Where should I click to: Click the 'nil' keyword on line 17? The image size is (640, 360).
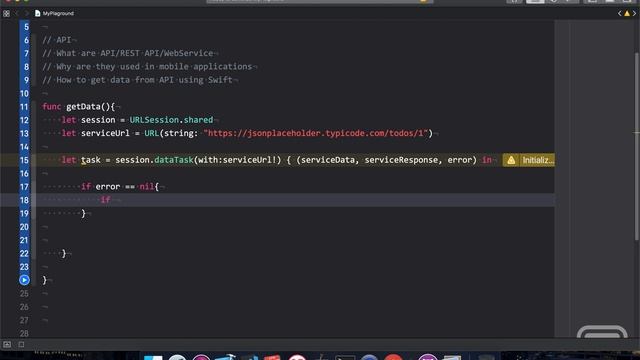pyautogui.click(x=147, y=187)
